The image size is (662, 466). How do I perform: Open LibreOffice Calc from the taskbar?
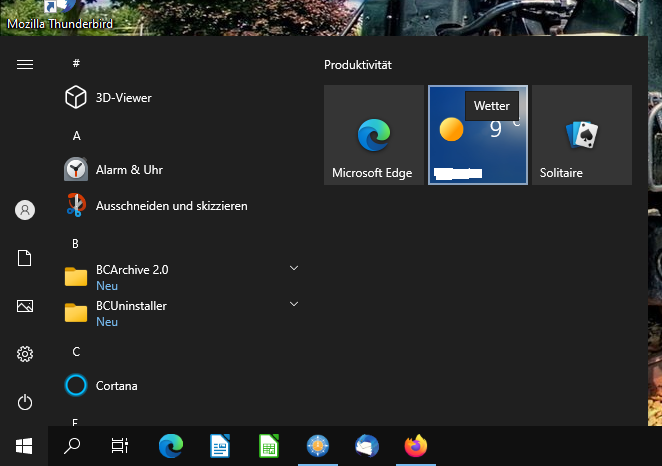[269, 446]
